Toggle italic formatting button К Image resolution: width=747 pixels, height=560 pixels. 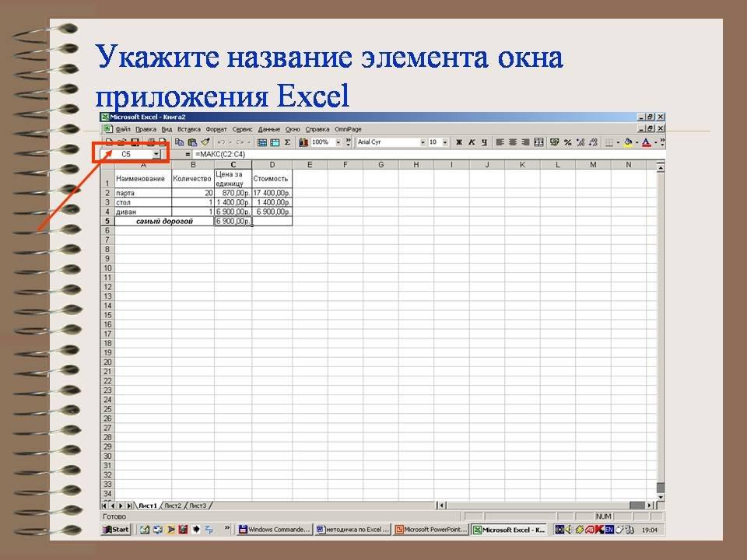point(472,142)
